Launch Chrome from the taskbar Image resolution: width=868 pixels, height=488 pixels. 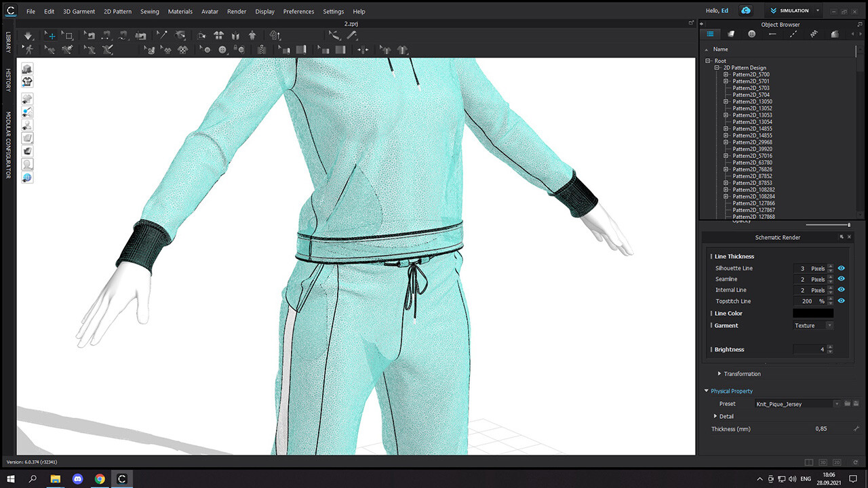pos(100,479)
